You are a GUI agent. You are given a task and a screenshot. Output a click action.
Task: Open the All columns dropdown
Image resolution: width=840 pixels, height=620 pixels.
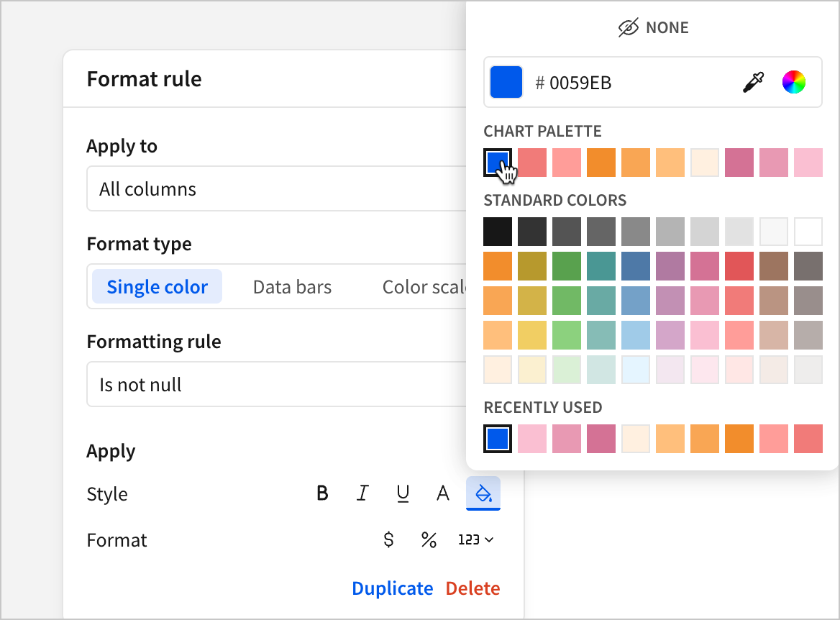click(x=288, y=188)
